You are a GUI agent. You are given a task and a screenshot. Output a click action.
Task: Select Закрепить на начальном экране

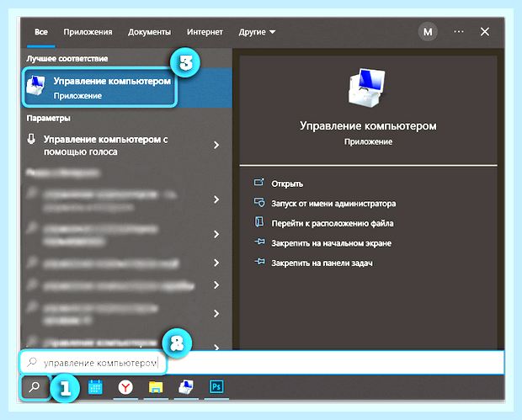click(x=331, y=243)
